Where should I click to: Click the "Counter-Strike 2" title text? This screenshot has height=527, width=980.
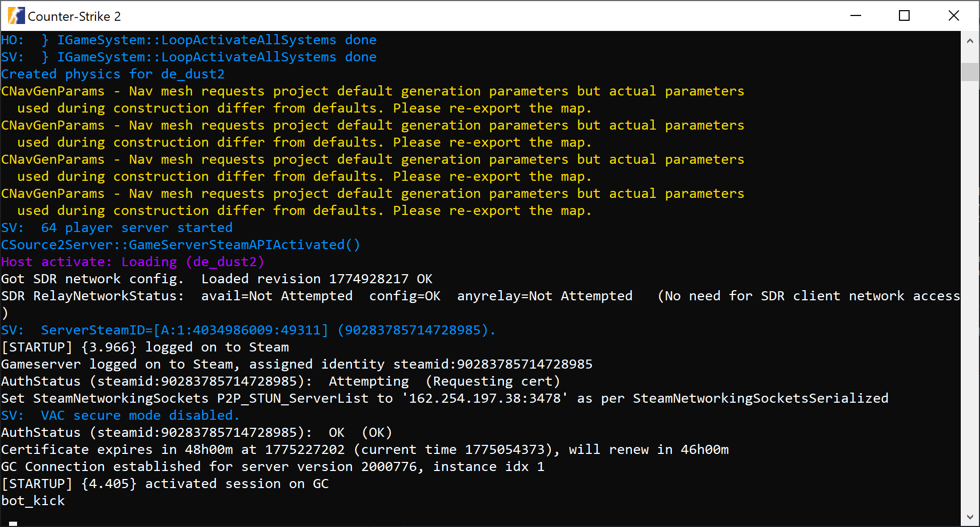(74, 17)
